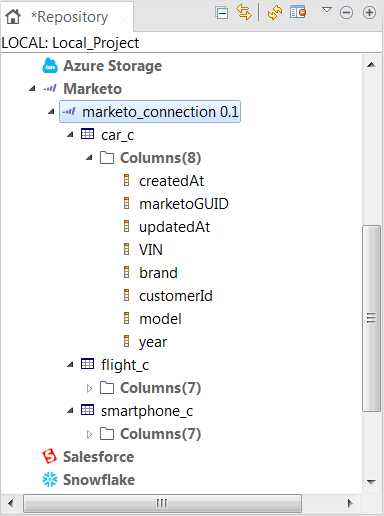
Task: Click the year column icon
Action: coord(126,341)
